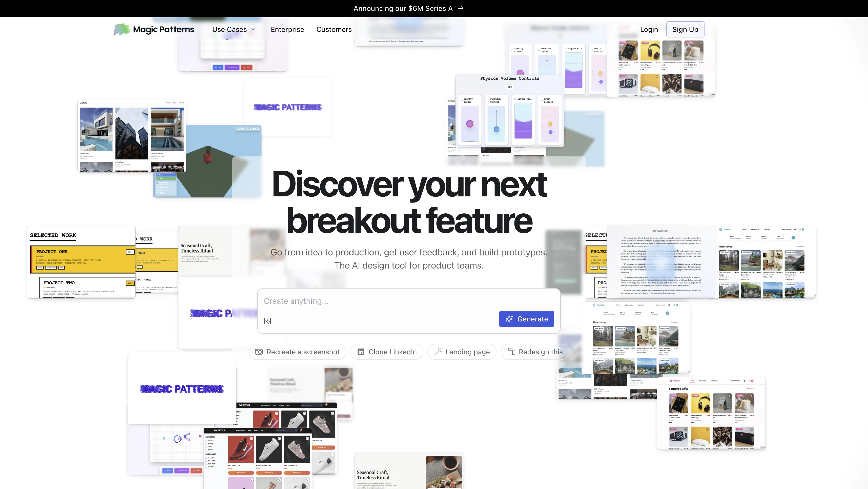The width and height of the screenshot is (868, 489).
Task: Check the Sneakers category checkbox
Action: 206,441
